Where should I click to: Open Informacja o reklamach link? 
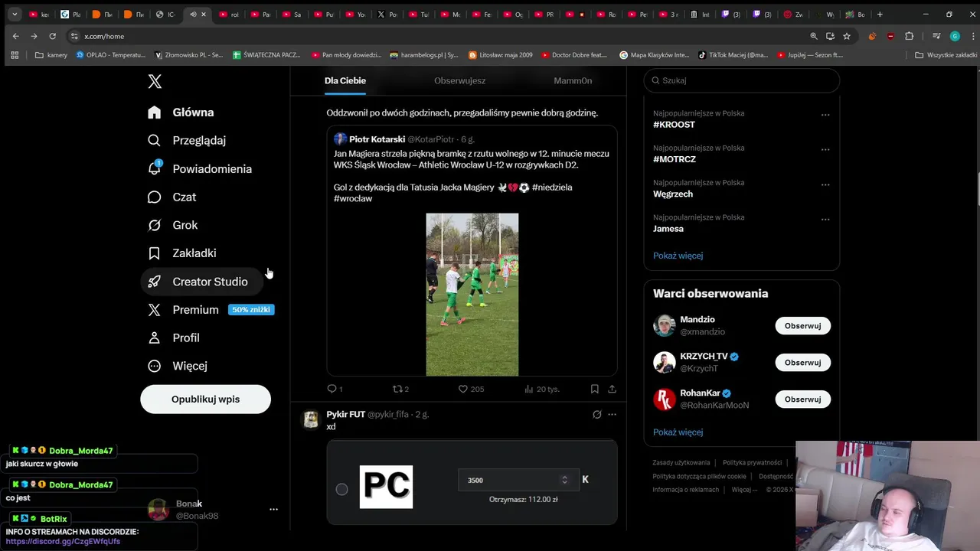[x=686, y=490]
